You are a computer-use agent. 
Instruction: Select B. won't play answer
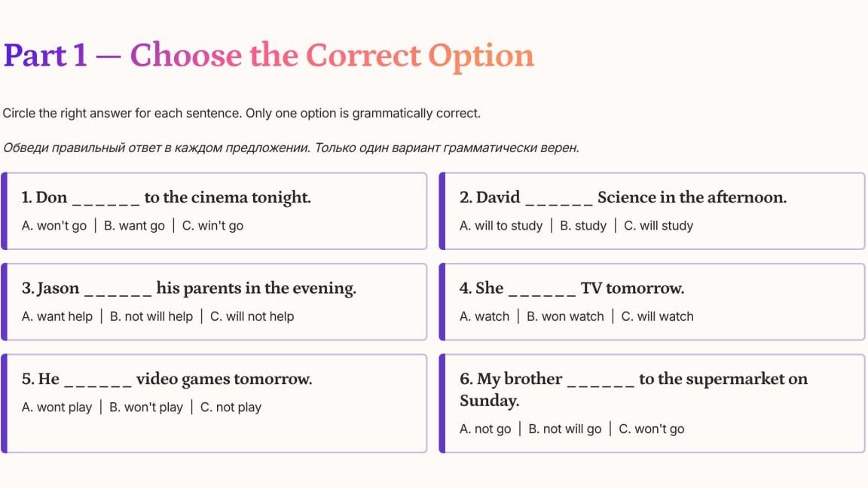145,407
